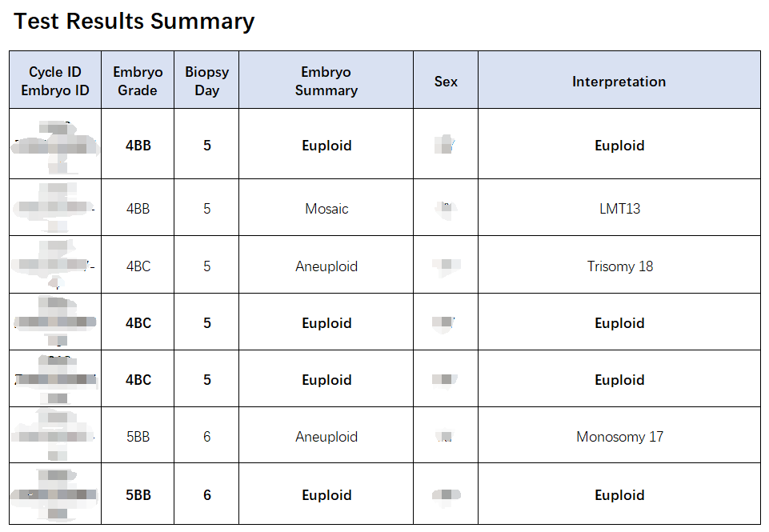
Task: Click the "Monosomy 17" interpretation cell
Action: [x=619, y=437]
